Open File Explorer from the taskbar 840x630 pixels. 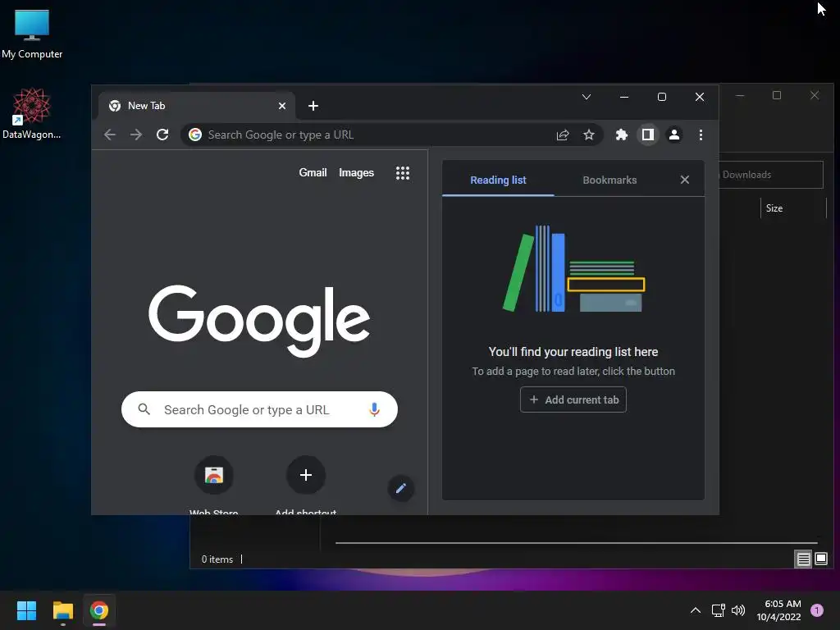[62, 610]
